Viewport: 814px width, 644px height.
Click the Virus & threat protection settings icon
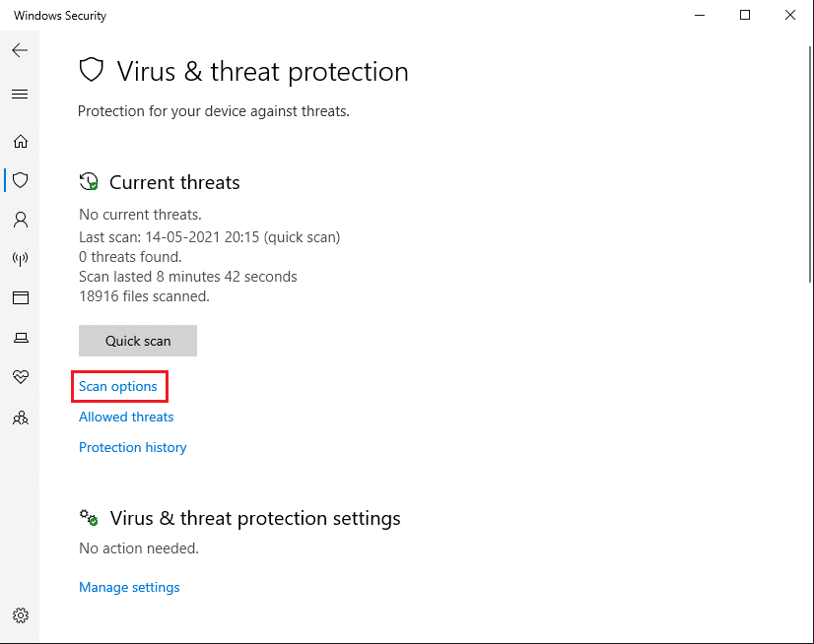[89, 518]
